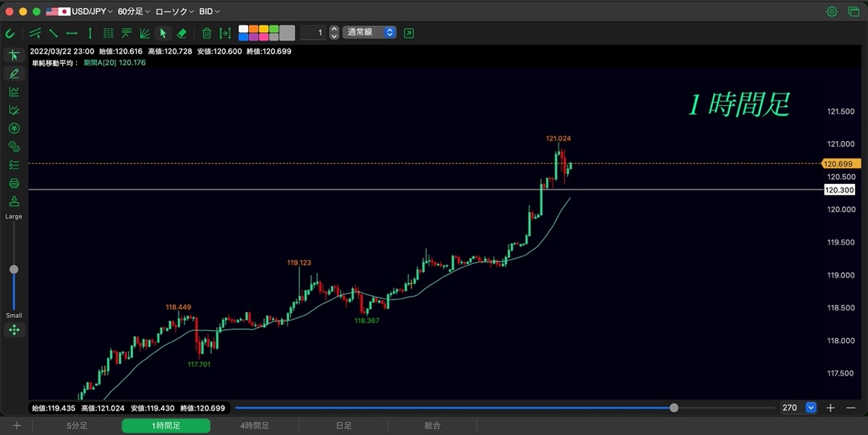Click the plus zoom button beside 270

tap(830, 408)
